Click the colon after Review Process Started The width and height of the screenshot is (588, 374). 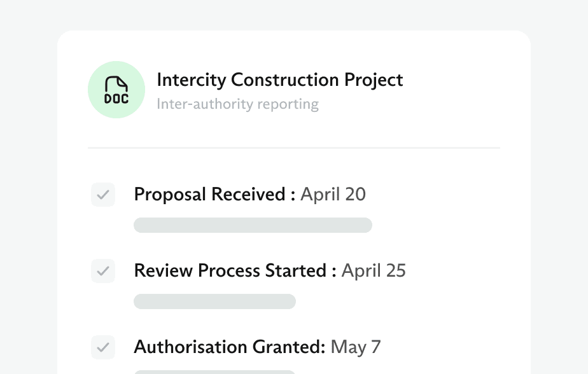pyautogui.click(x=333, y=272)
